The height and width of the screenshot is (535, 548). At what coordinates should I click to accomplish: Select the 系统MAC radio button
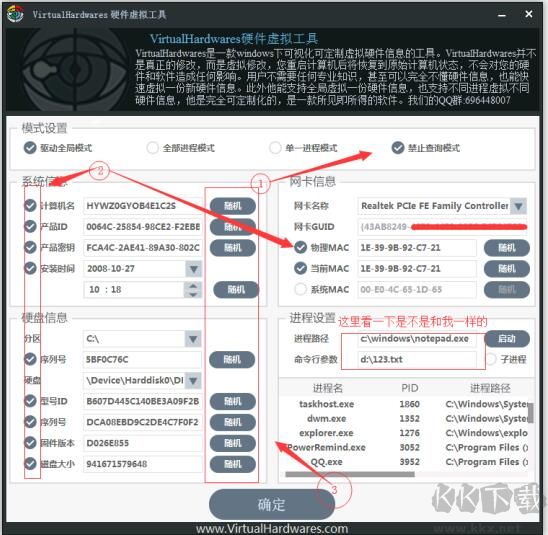tap(301, 289)
